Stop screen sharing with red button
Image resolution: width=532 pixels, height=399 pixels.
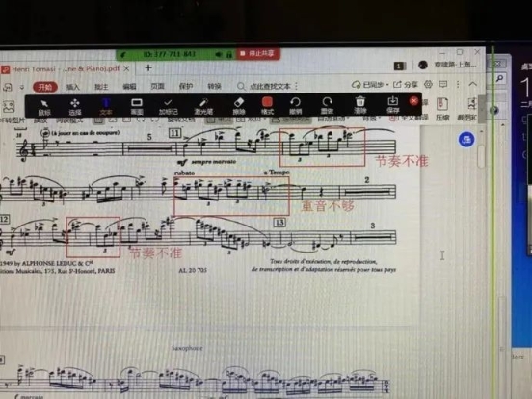(x=258, y=54)
